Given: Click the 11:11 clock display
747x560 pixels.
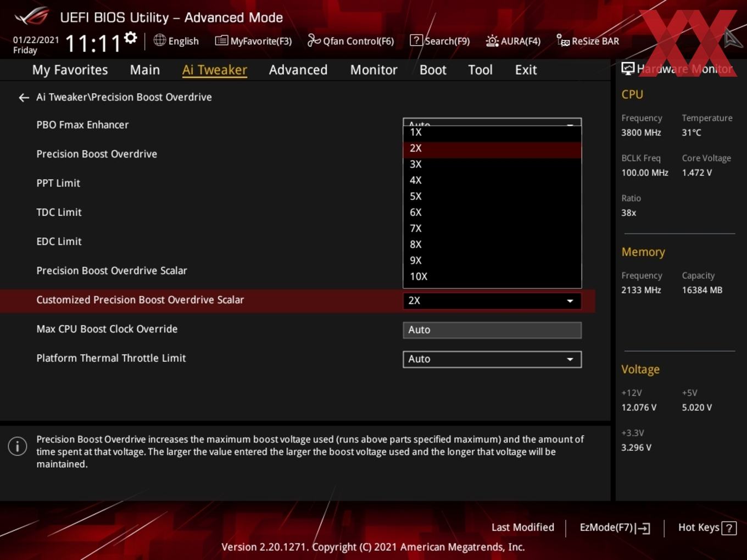Looking at the screenshot, I should point(93,43).
